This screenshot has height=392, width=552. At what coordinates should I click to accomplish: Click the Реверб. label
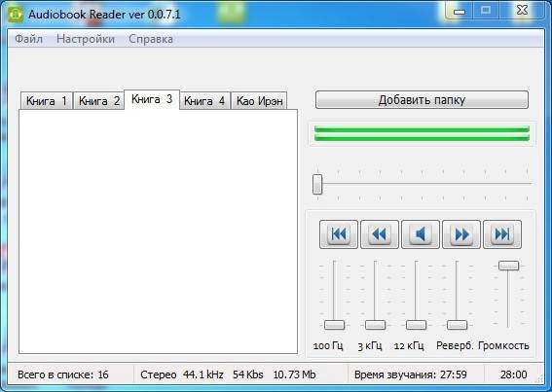point(455,346)
